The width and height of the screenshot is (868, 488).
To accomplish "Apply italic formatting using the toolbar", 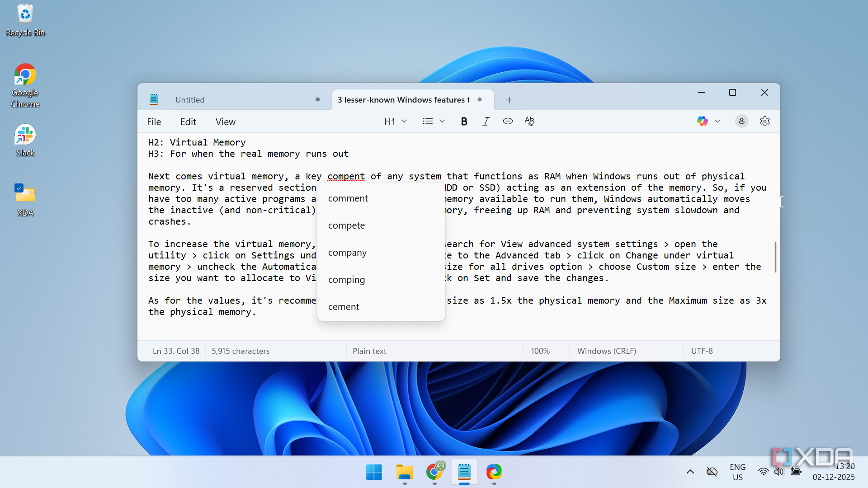I will pos(486,121).
